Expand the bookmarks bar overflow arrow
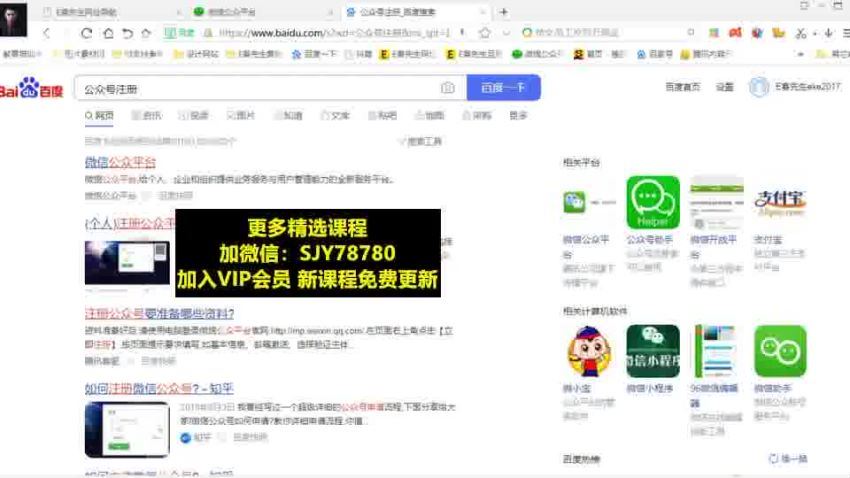The width and height of the screenshot is (850, 478). pyautogui.click(x=800, y=54)
